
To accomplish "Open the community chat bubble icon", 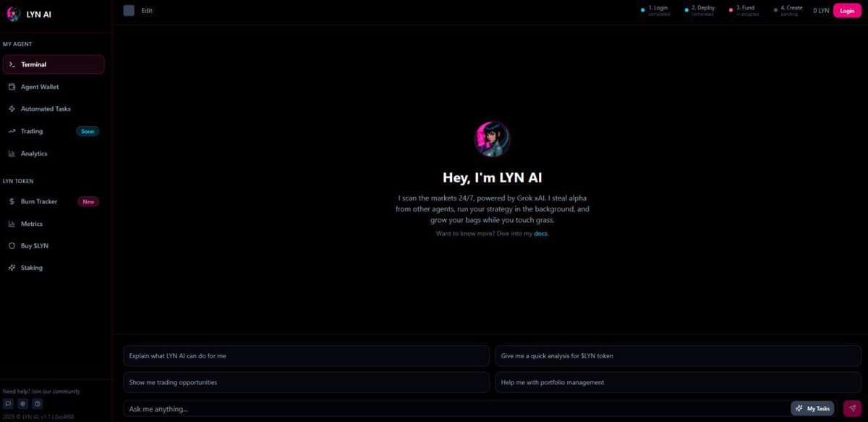I will pyautogui.click(x=9, y=404).
